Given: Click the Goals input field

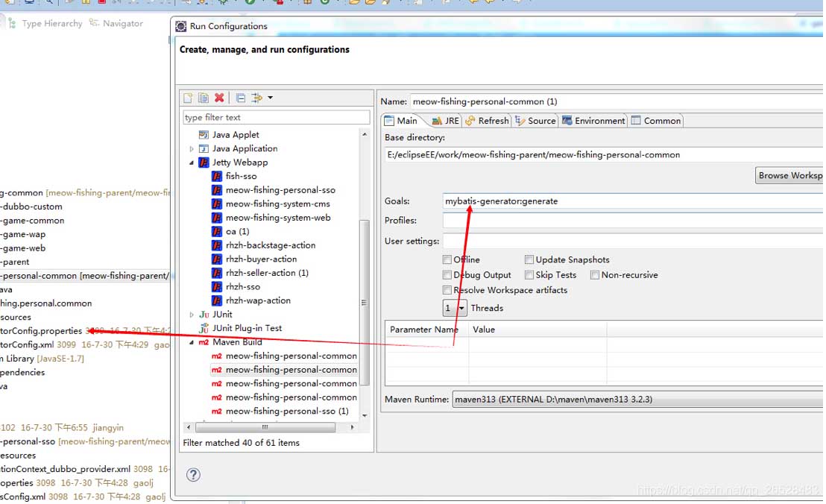Looking at the screenshot, I should click(634, 201).
